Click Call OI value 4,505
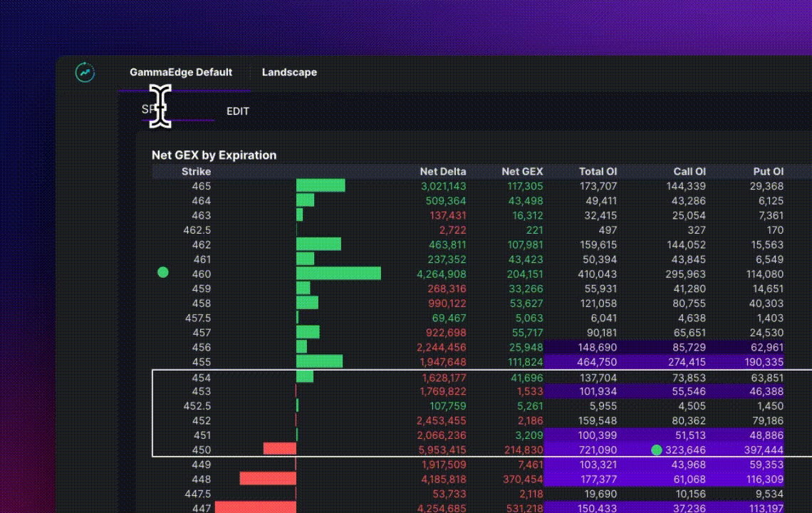The image size is (812, 513). (692, 406)
